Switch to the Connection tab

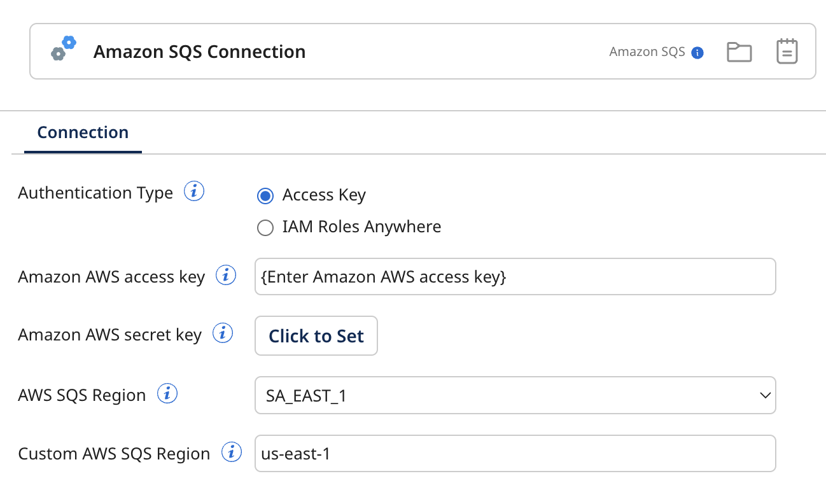pyautogui.click(x=82, y=132)
